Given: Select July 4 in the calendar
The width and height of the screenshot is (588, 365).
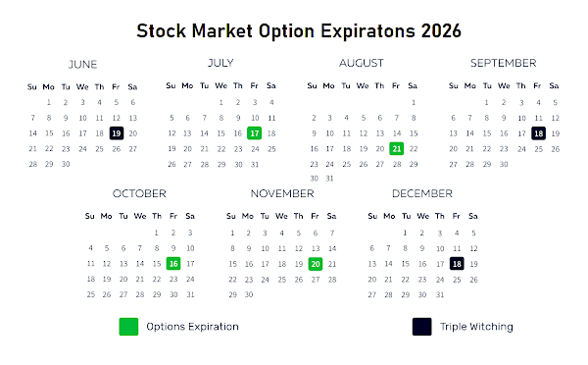Looking at the screenshot, I should click(x=271, y=102).
